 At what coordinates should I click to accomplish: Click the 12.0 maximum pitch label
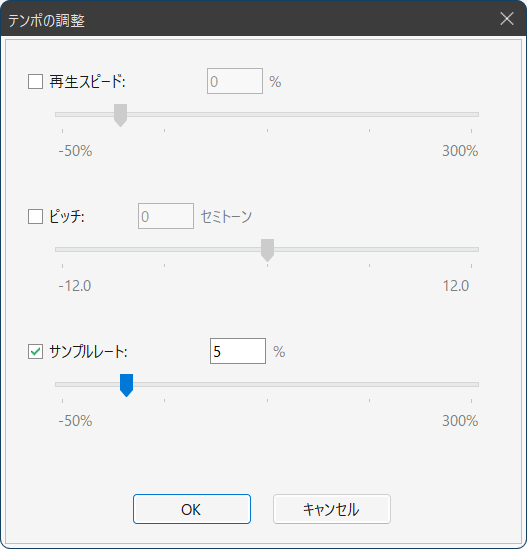pos(456,286)
